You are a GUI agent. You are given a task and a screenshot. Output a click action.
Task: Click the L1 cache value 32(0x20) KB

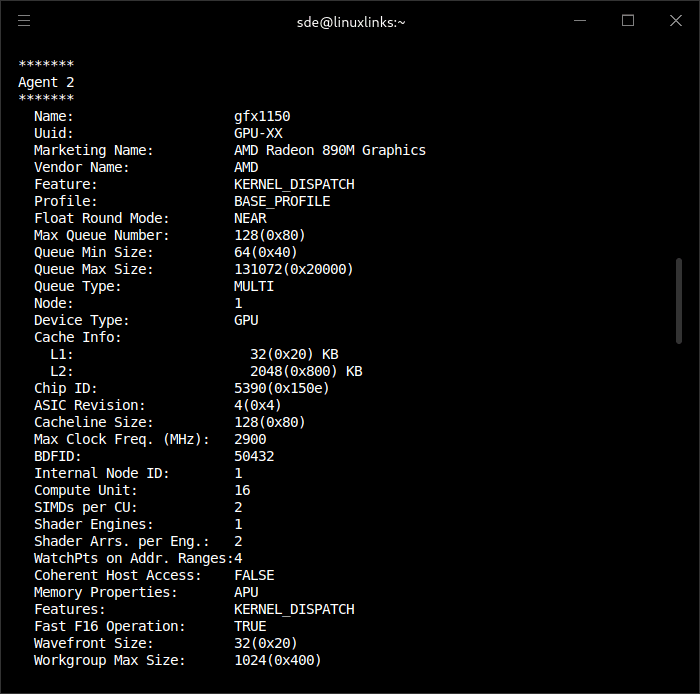(x=294, y=354)
